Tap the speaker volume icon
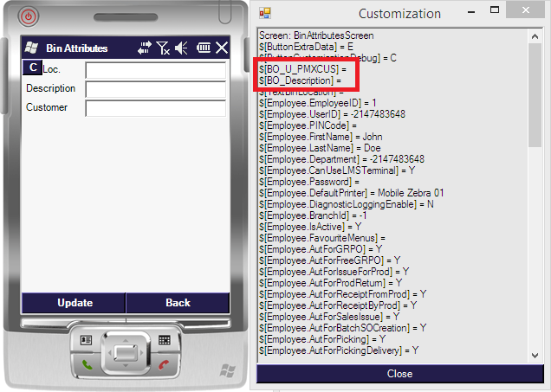The image size is (551, 392). point(182,48)
